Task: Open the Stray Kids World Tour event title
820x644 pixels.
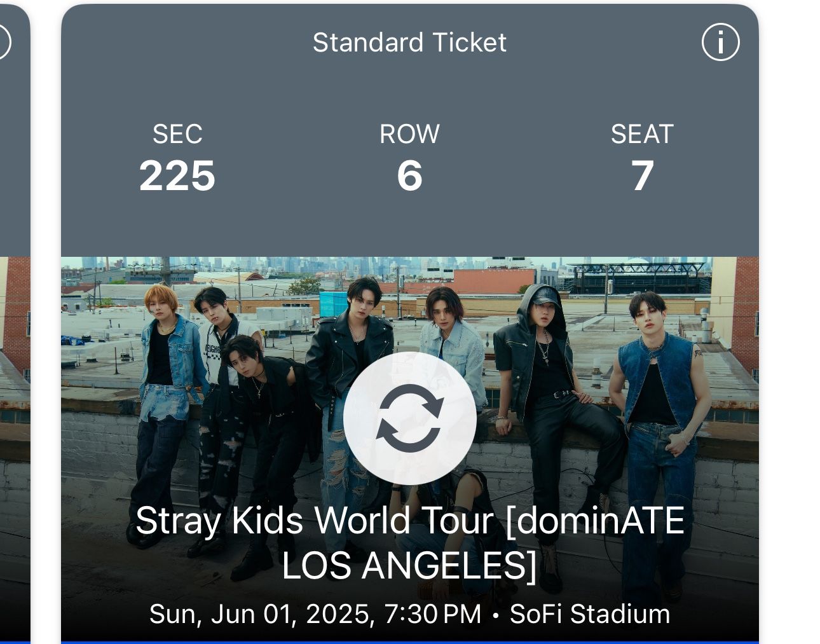Action: coord(409,521)
